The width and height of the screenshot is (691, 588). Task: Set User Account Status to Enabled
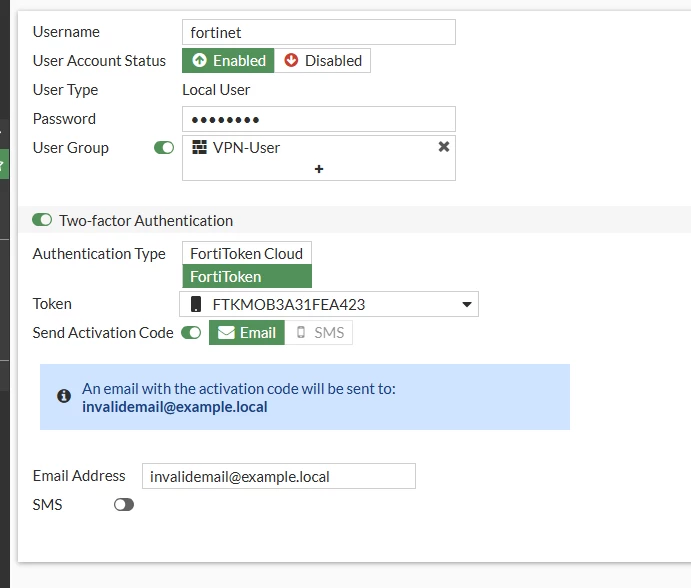(x=228, y=60)
